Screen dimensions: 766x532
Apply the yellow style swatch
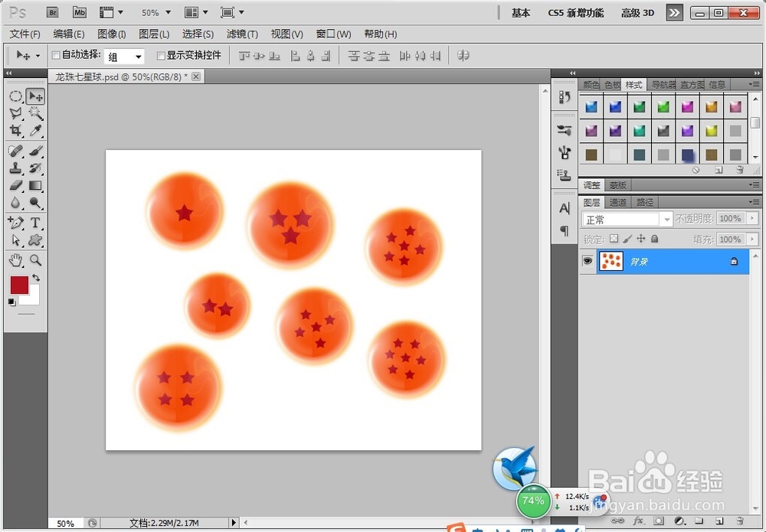[712, 130]
